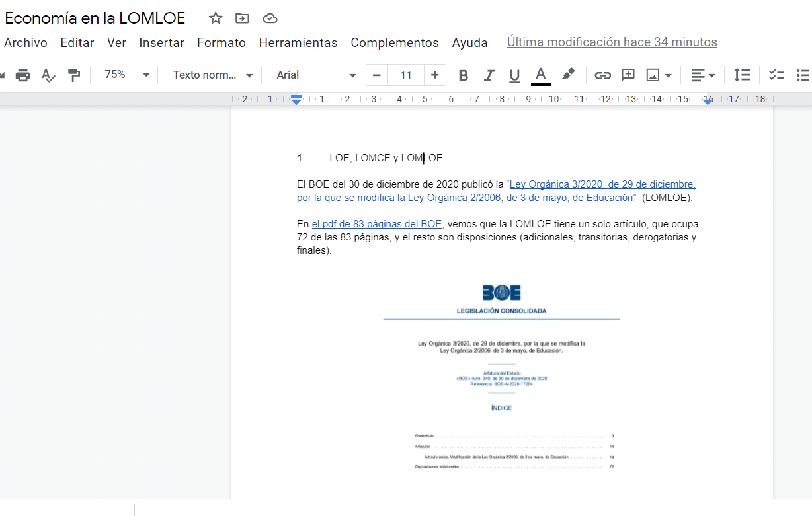Run spelling and grammar check

49,75
